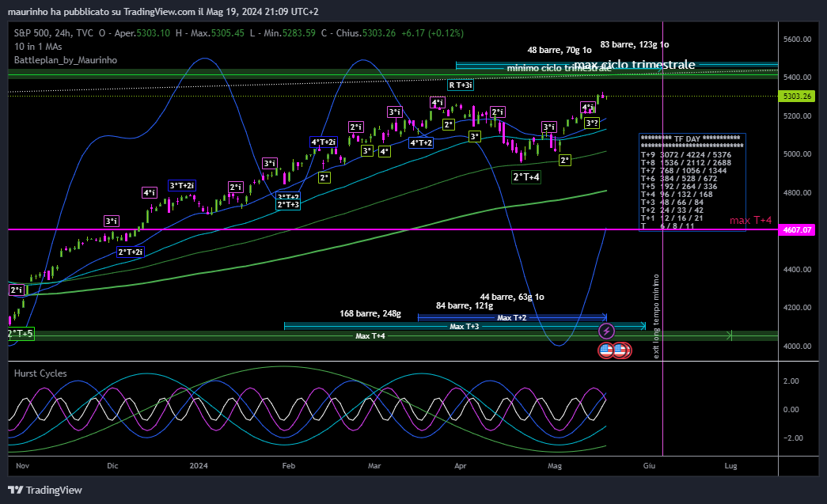
Task: Select the S&P 500, 24h, TVC symbol title
Action: pyautogui.click(x=54, y=33)
